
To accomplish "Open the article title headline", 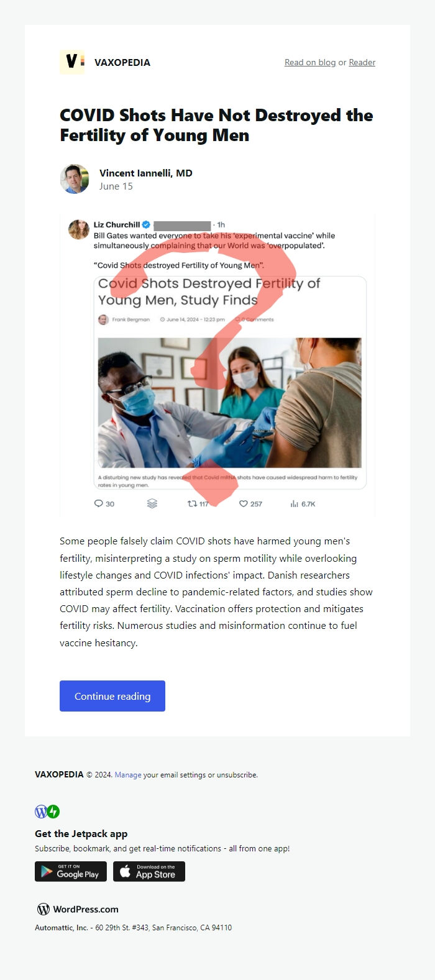I will tap(216, 125).
